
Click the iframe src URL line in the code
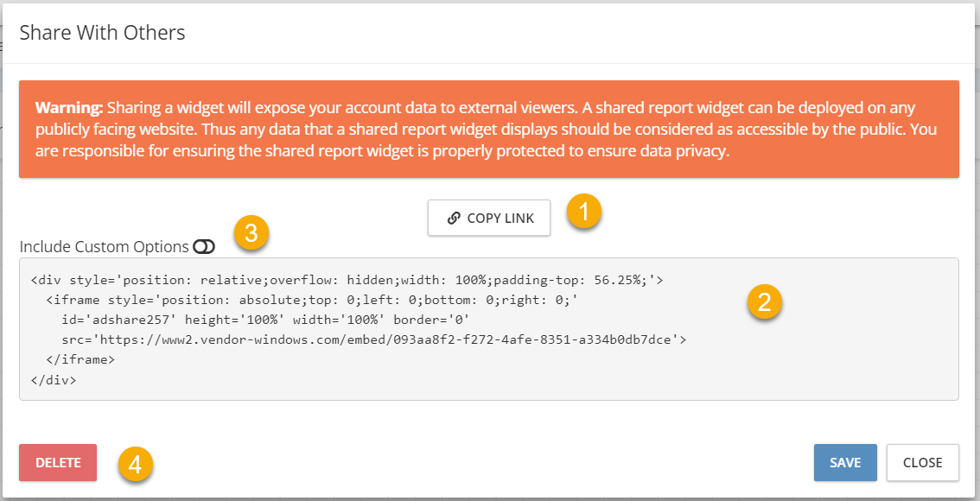373,339
